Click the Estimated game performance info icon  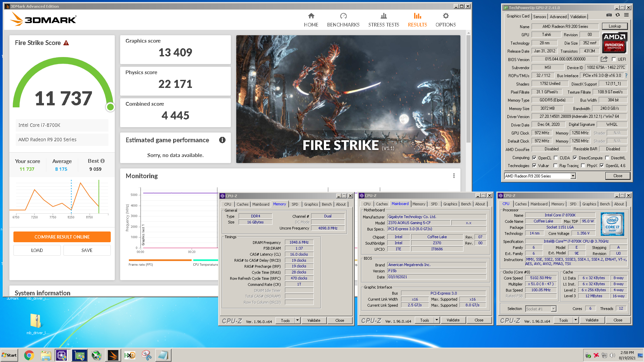222,140
